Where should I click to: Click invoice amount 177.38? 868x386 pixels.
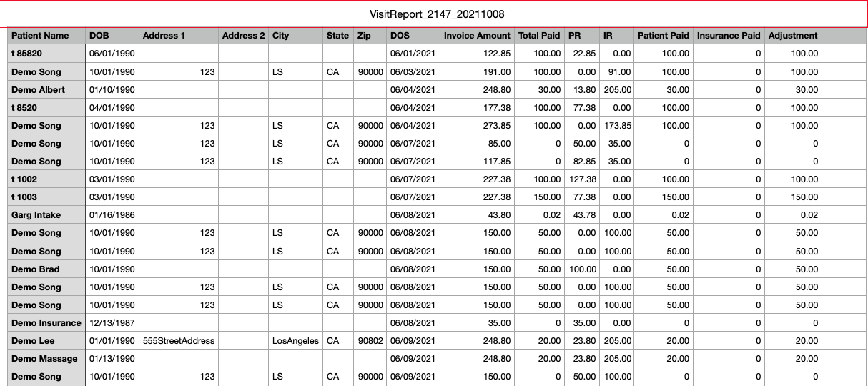(478, 107)
